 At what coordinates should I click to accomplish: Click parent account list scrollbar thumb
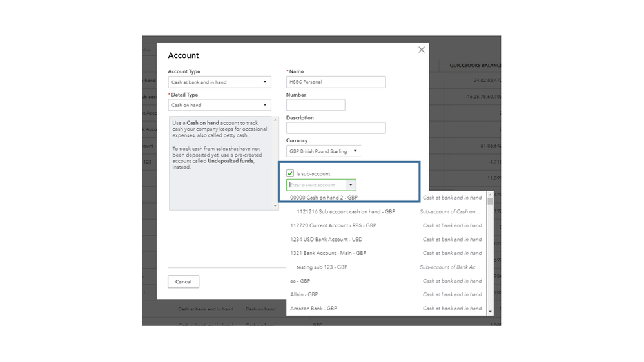(490, 202)
